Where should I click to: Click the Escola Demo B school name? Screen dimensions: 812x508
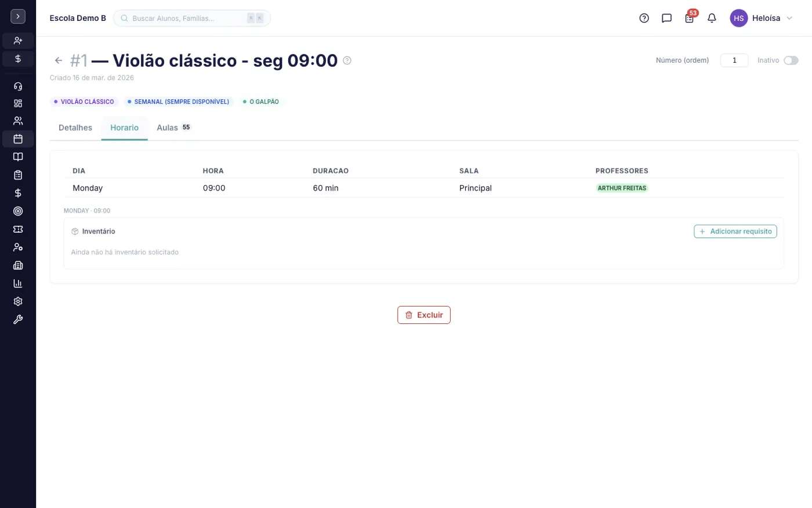click(78, 18)
